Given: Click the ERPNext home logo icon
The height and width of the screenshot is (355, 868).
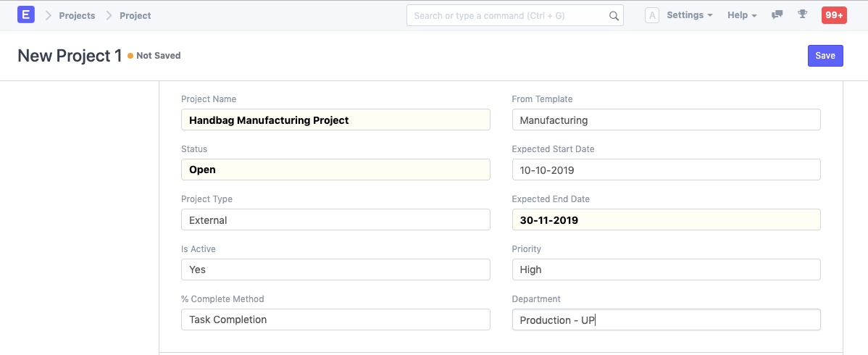Looking at the screenshot, I should coord(26,14).
